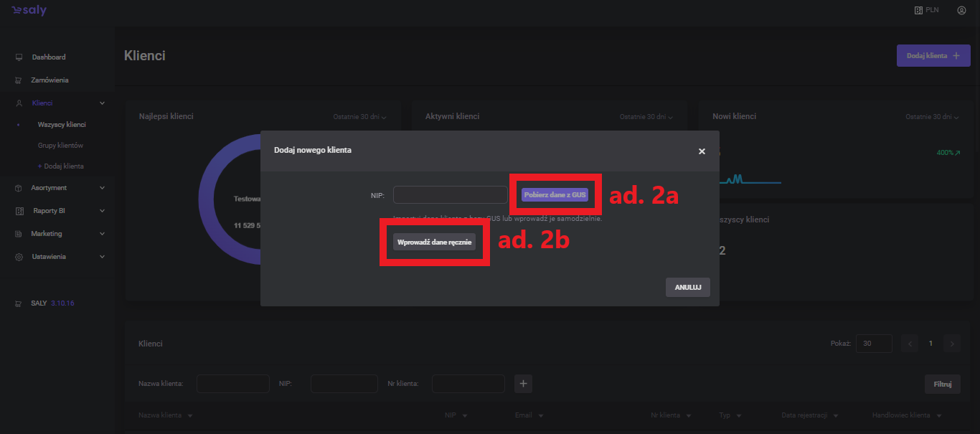
Task: Click the Dashboard monitor icon
Action: point(19,57)
